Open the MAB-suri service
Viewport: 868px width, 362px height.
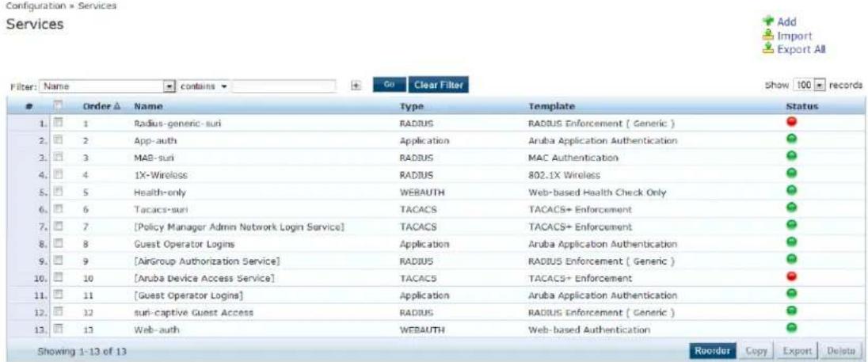point(154,158)
